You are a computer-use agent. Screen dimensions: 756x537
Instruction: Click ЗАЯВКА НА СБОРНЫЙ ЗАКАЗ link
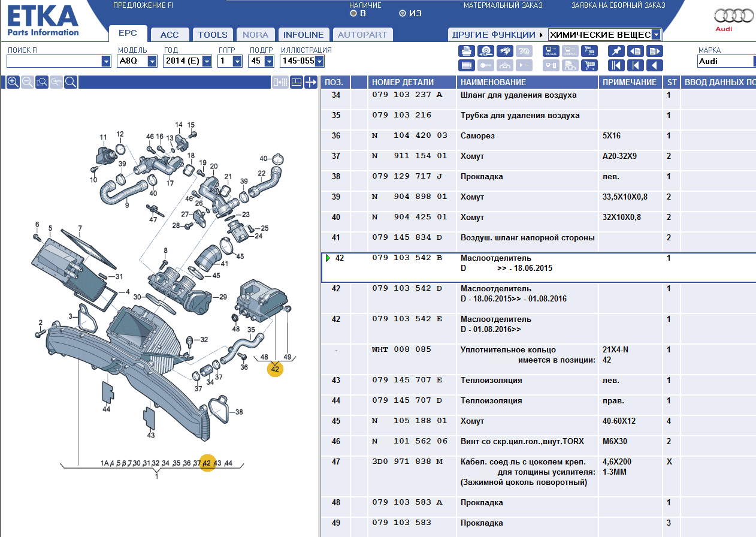coord(618,5)
